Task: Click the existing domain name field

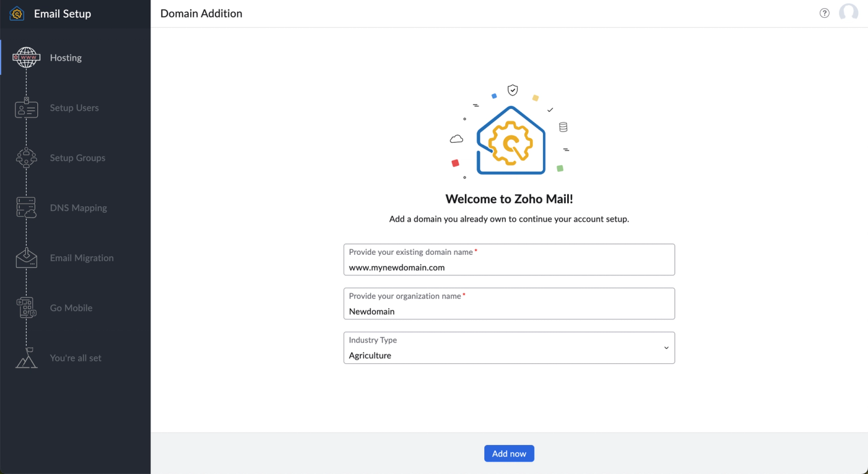Action: coord(509,260)
